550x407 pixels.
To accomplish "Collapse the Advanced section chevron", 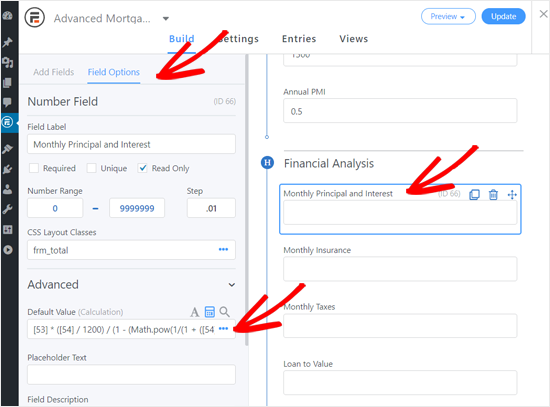I will (x=232, y=285).
